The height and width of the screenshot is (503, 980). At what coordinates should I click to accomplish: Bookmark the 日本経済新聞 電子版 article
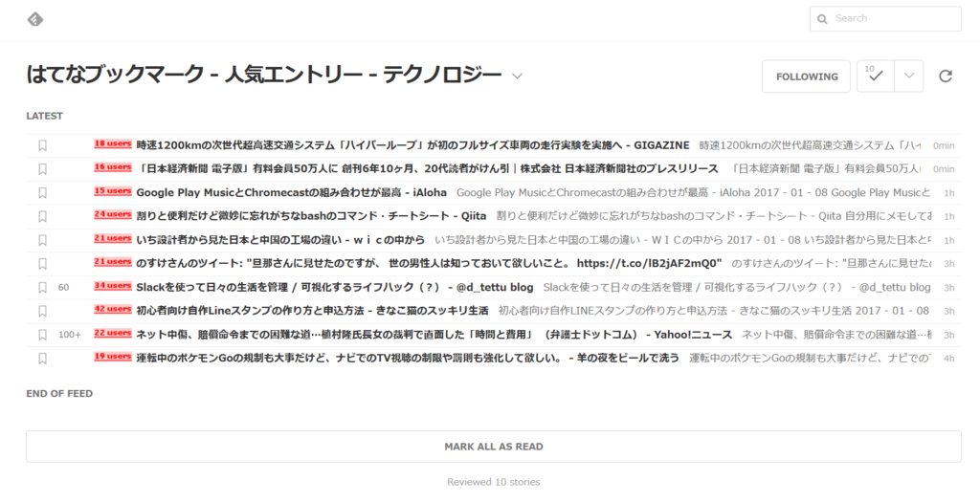coord(42,169)
